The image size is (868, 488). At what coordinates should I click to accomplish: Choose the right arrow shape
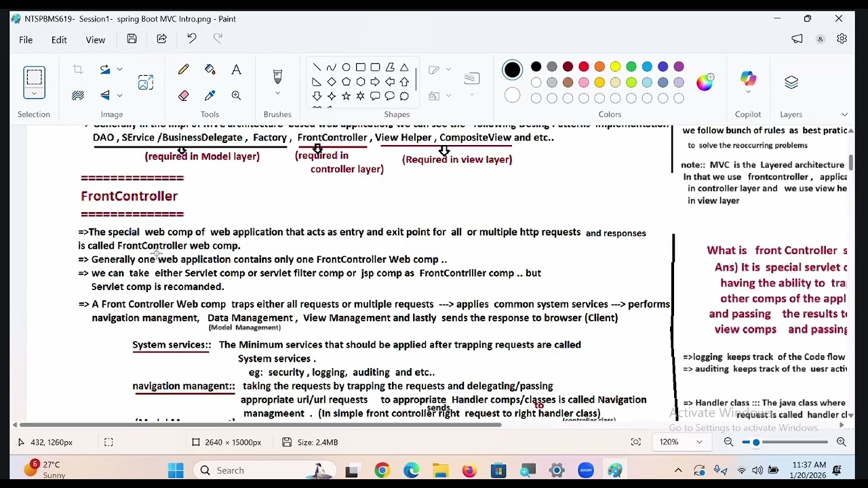point(375,81)
